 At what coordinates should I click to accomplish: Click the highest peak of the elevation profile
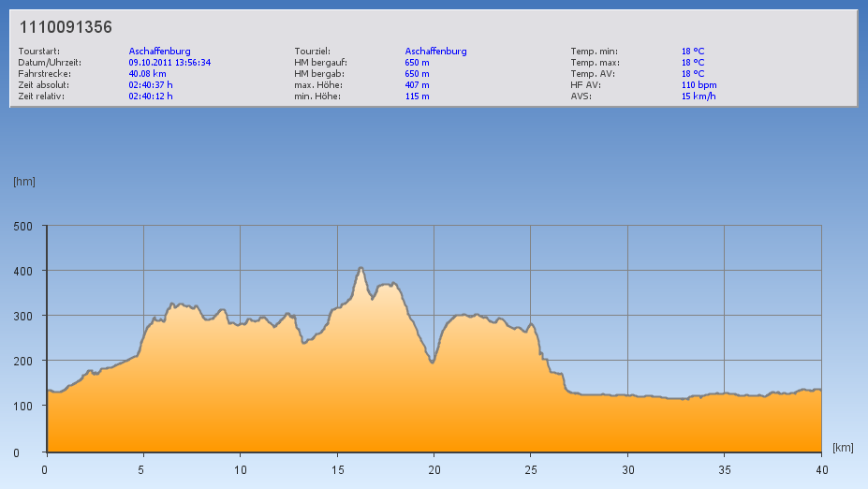tap(360, 269)
